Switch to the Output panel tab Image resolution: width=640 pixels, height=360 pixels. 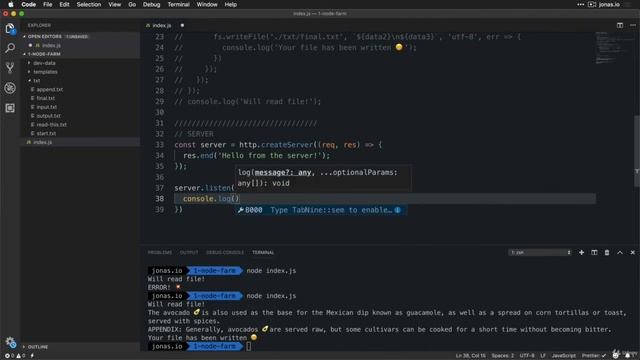tap(189, 253)
